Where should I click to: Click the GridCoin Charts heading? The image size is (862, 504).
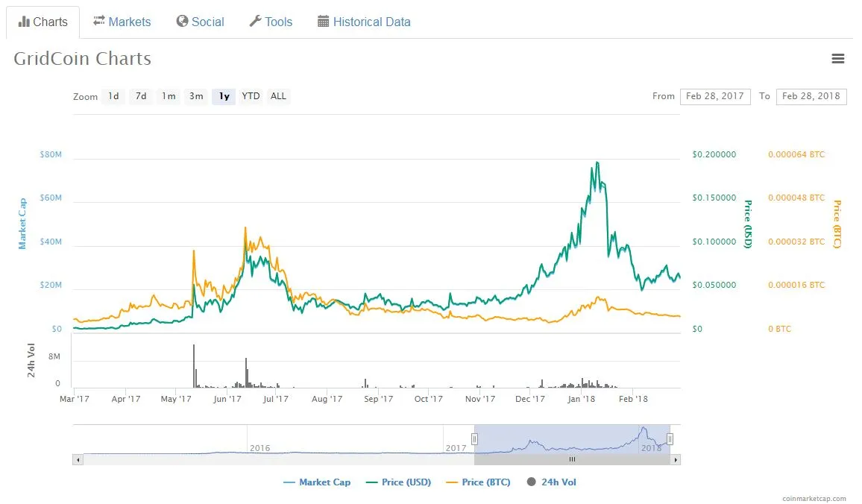83,59
